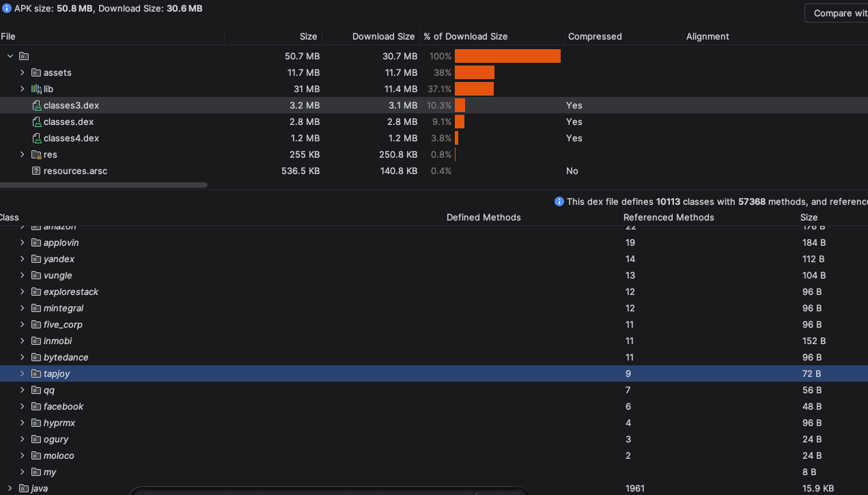Select the classes.dex file row

434,122
